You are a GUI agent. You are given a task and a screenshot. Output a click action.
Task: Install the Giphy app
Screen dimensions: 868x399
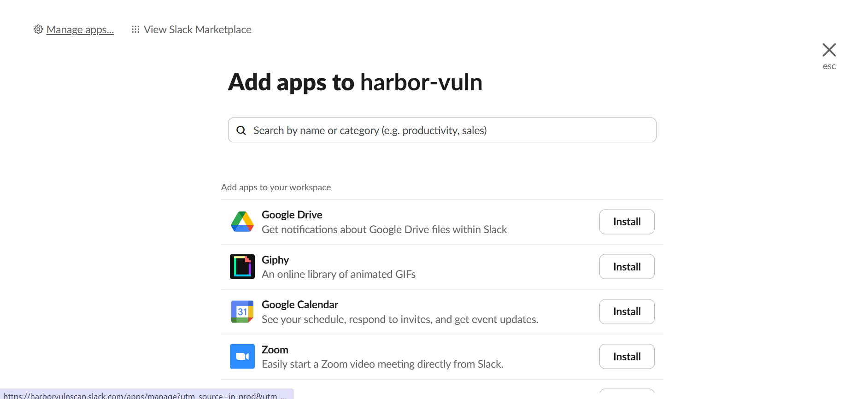(x=627, y=267)
